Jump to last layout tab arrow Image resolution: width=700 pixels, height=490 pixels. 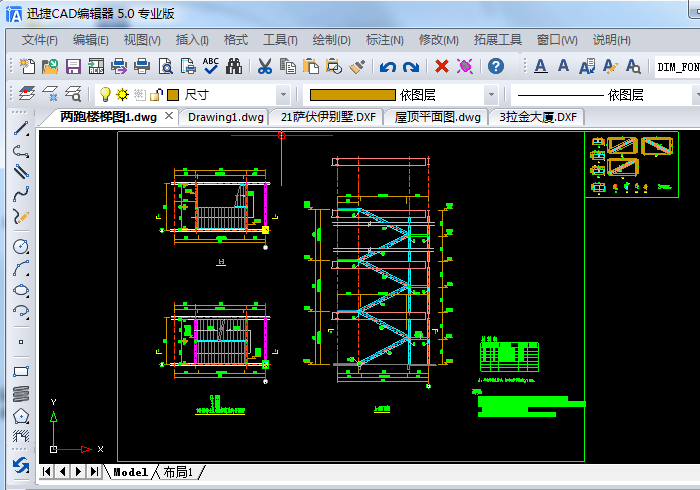(94, 471)
